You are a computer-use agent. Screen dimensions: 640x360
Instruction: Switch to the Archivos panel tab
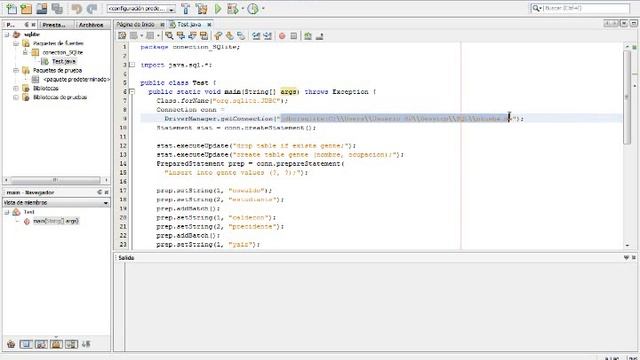91,25
